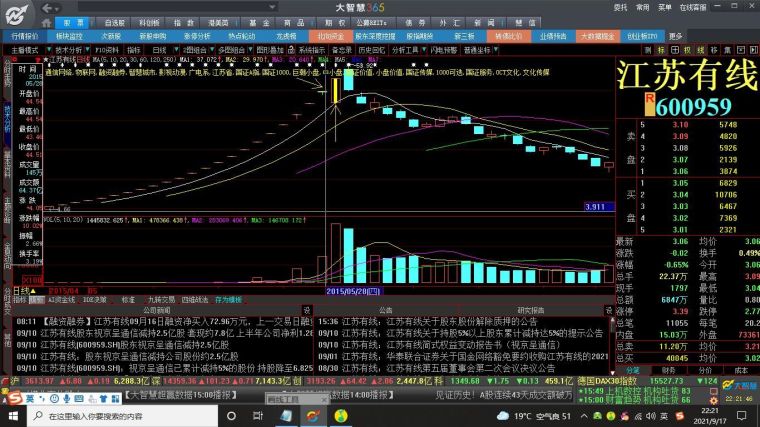
Task: Click the 2015/05/20 date marker on timeline
Action: pyautogui.click(x=353, y=291)
